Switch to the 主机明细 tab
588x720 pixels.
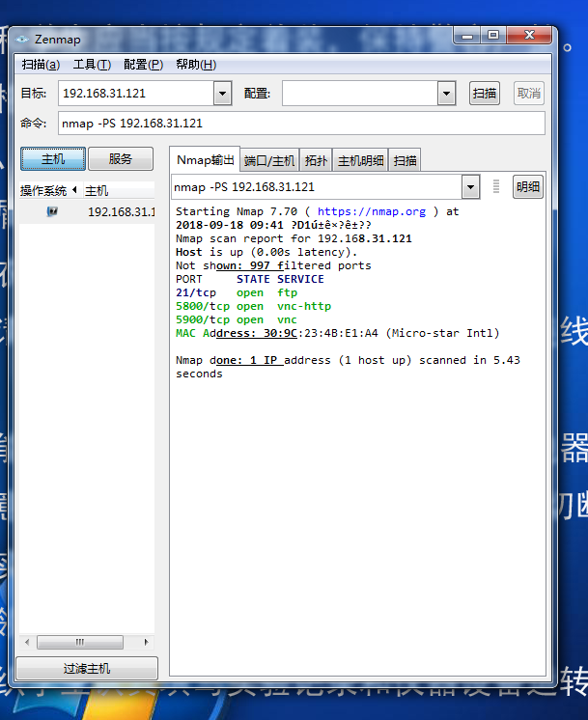[360, 161]
